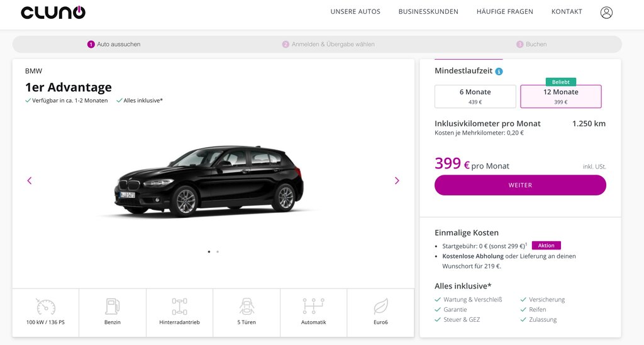Select second carousel dot indicator
Screen dimensions: 644x345
[217, 251]
